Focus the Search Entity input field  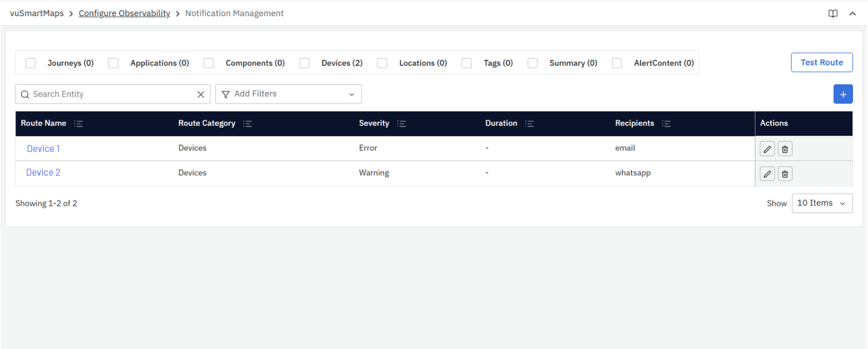110,94
